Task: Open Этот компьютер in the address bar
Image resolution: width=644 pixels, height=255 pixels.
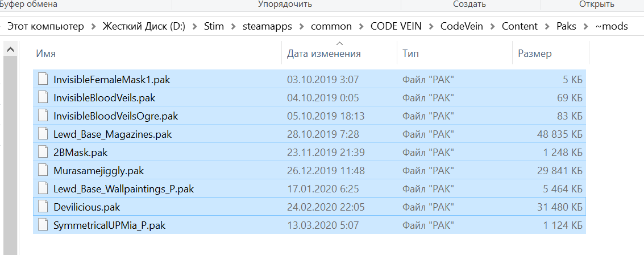Action: pos(45,26)
